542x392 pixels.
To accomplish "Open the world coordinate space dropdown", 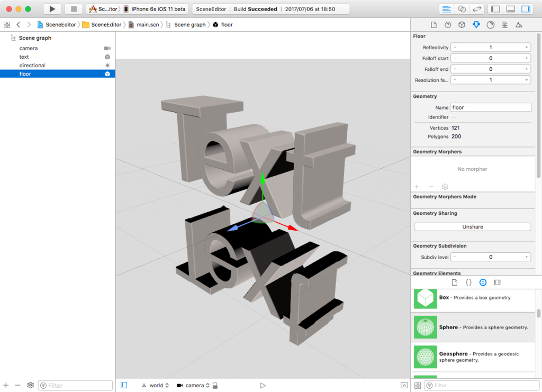I will point(156,386).
